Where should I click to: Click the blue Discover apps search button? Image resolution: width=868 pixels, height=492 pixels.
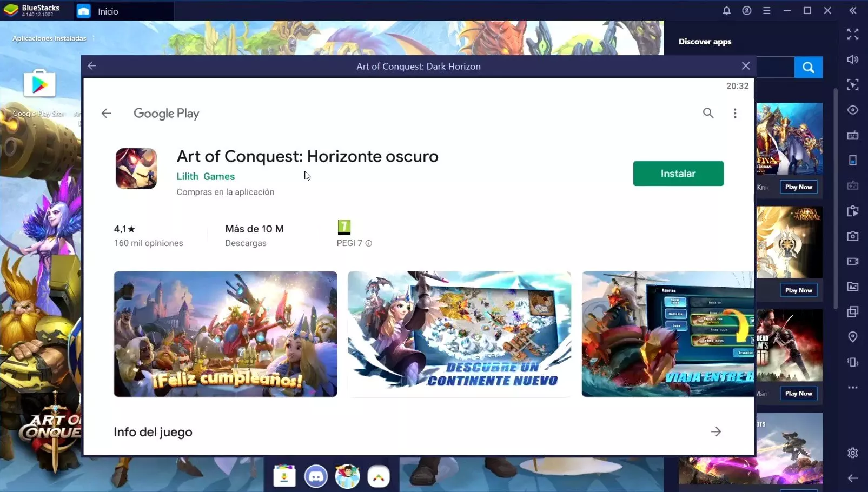click(808, 68)
